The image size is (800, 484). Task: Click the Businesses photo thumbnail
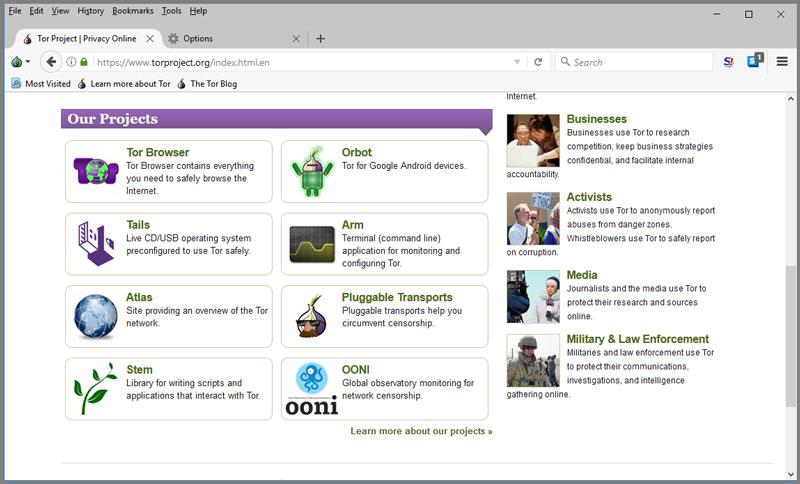click(533, 141)
